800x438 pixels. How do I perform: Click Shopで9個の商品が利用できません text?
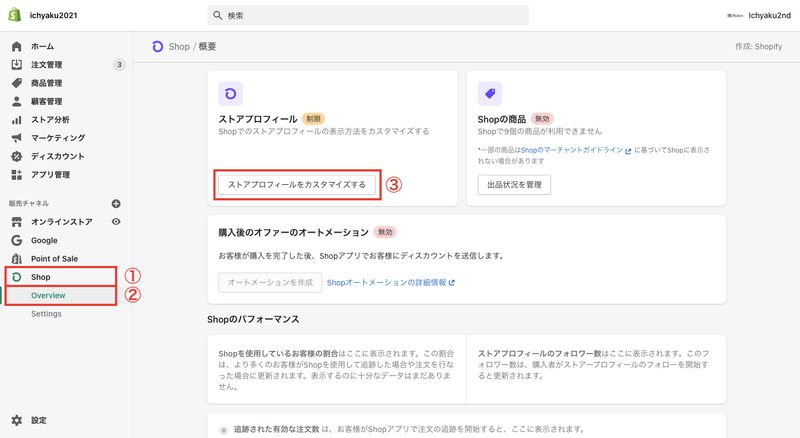click(x=540, y=131)
